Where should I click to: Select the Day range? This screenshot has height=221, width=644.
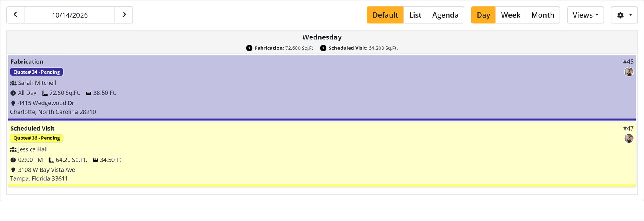483,15
